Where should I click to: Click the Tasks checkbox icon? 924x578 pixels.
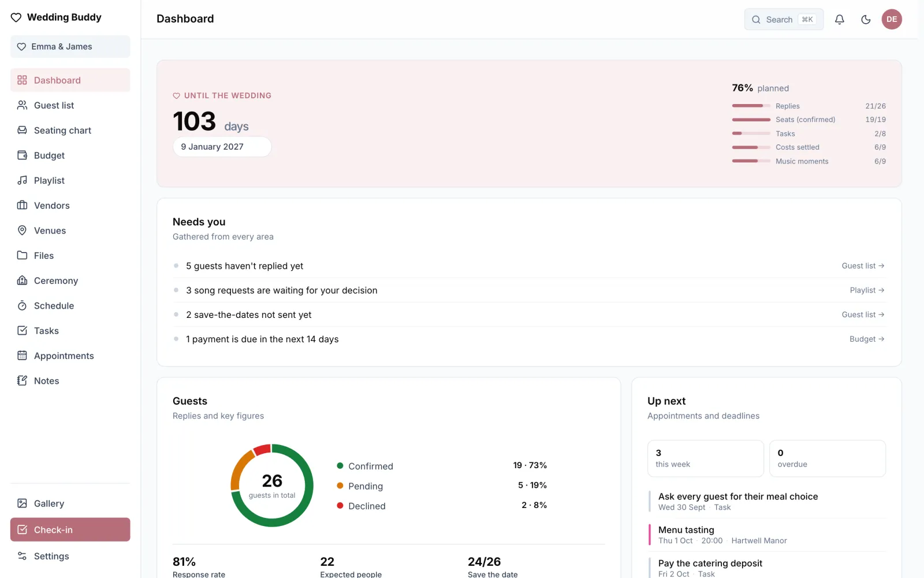(x=22, y=331)
